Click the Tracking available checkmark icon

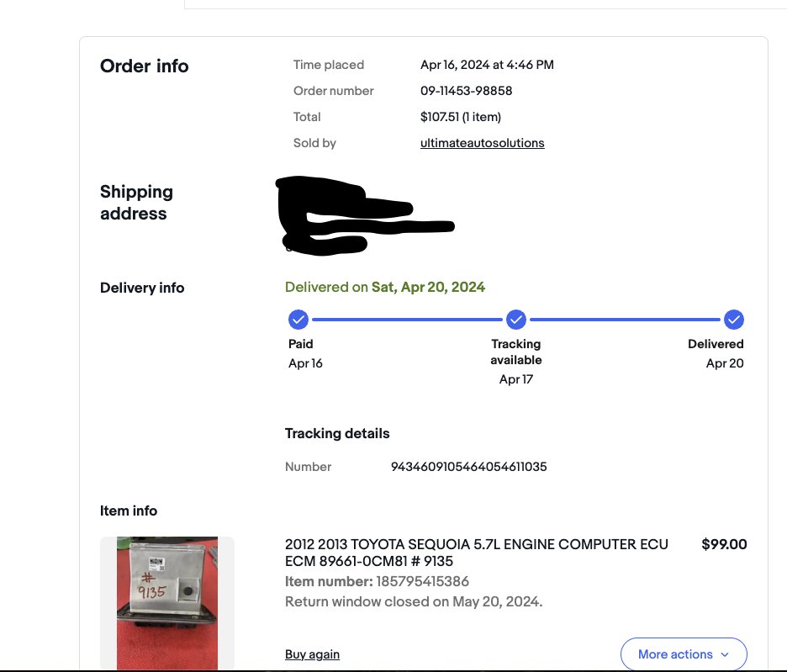pos(516,320)
